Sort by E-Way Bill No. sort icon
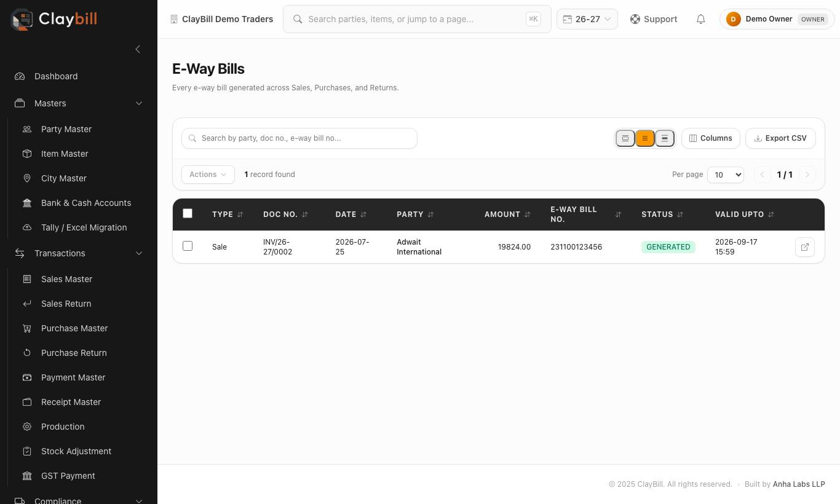Viewport: 840px width, 504px height. (x=618, y=215)
